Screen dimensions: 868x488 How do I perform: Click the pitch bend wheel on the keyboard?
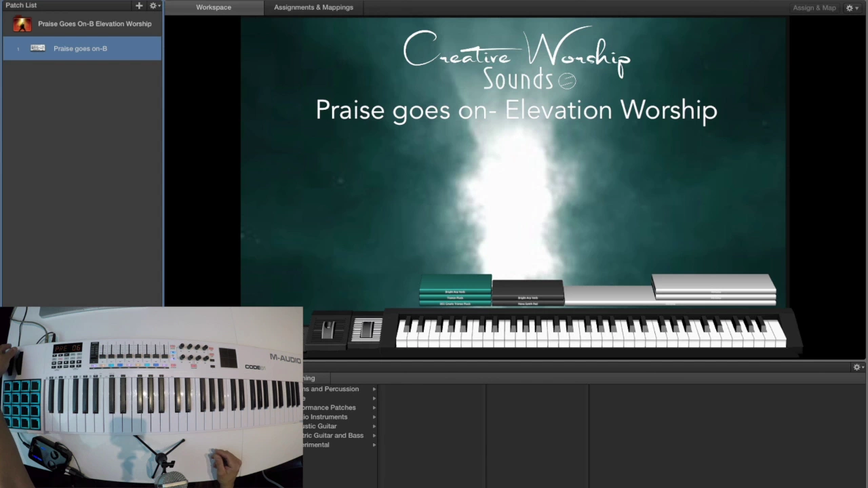[328, 330]
